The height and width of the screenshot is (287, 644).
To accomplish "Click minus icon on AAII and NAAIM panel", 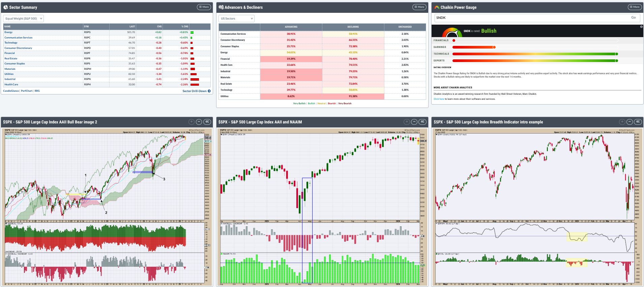I will coord(414,122).
